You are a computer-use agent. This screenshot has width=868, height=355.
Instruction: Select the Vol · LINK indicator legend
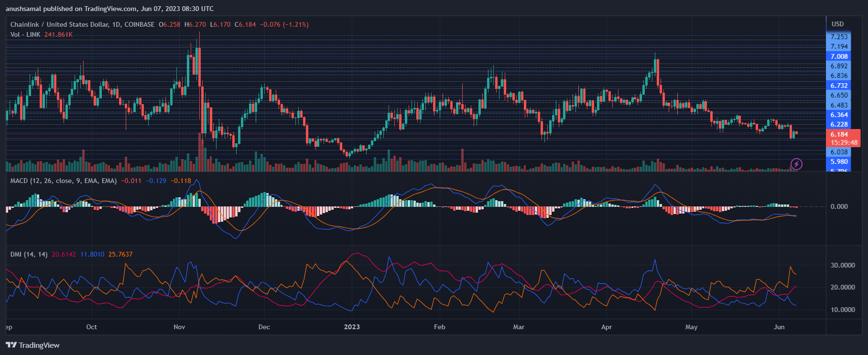(x=25, y=34)
